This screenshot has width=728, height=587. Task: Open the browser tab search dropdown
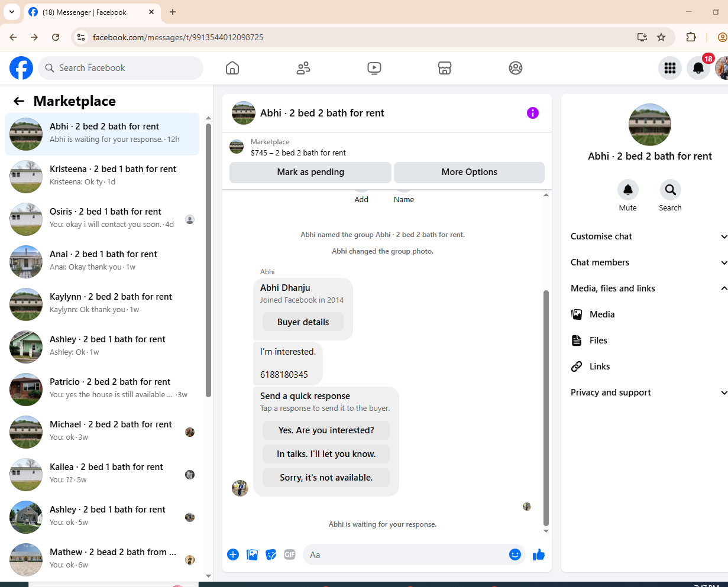tap(11, 12)
